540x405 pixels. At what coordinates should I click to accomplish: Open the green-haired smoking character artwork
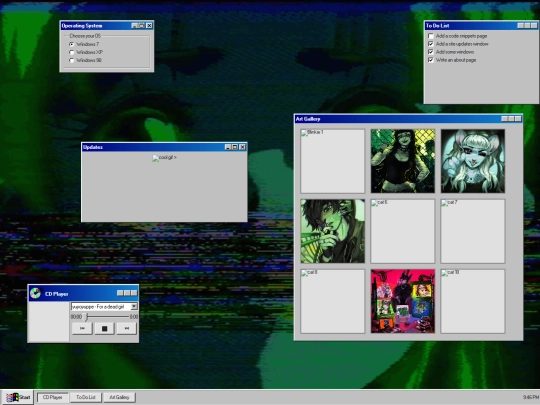click(x=332, y=231)
